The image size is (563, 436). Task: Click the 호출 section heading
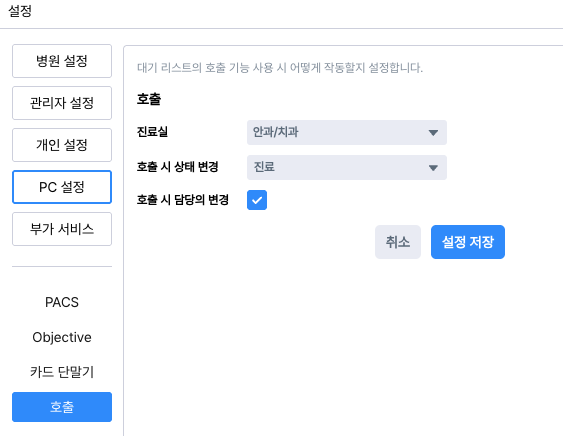pos(149,99)
